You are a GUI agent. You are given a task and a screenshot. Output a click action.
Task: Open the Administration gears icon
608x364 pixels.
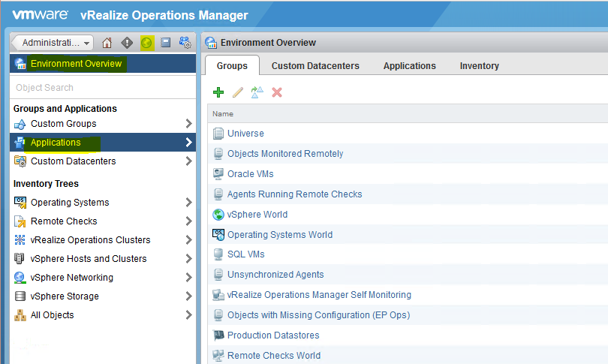[185, 42]
